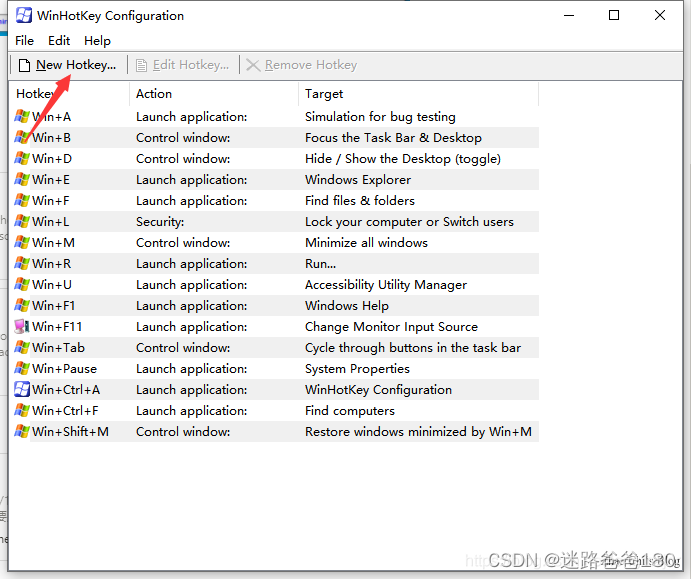Select the Win+Shift+M hotkey entry
691x579 pixels.
click(71, 431)
